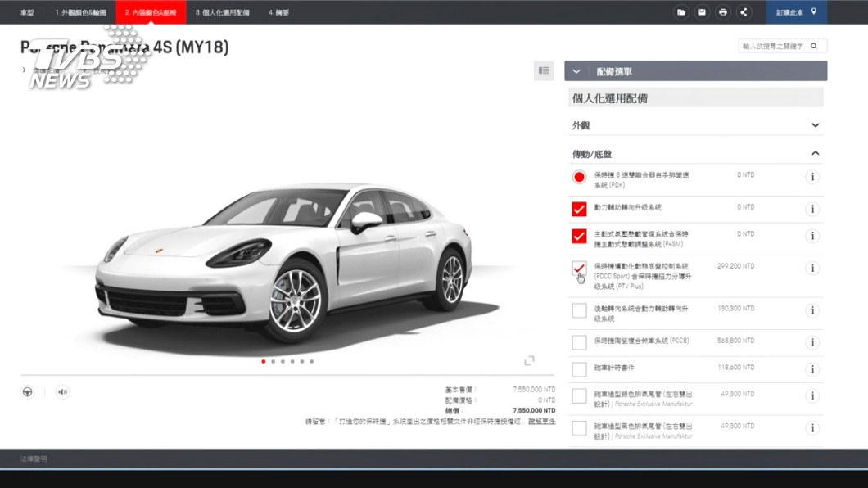Open the saved configurations folder icon
The height and width of the screenshot is (488, 868).
681,12
